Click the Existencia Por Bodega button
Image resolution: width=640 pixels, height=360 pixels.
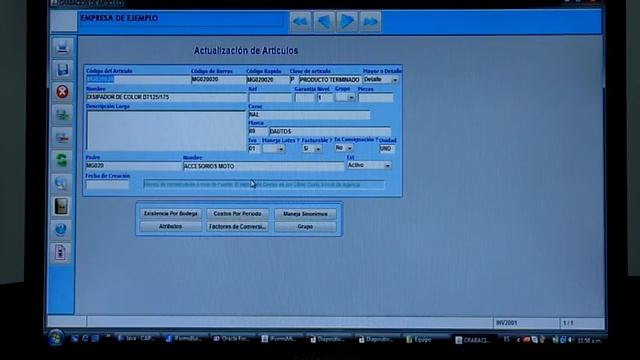point(171,214)
